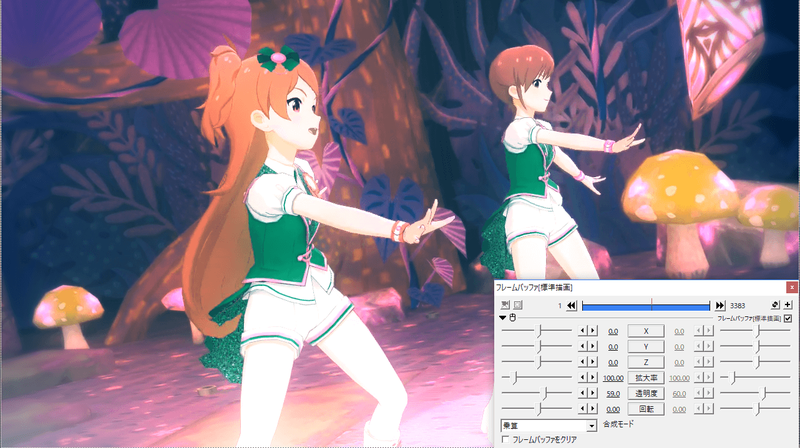Click the right-side Z end-value slider
800x448 pixels.
(755, 362)
